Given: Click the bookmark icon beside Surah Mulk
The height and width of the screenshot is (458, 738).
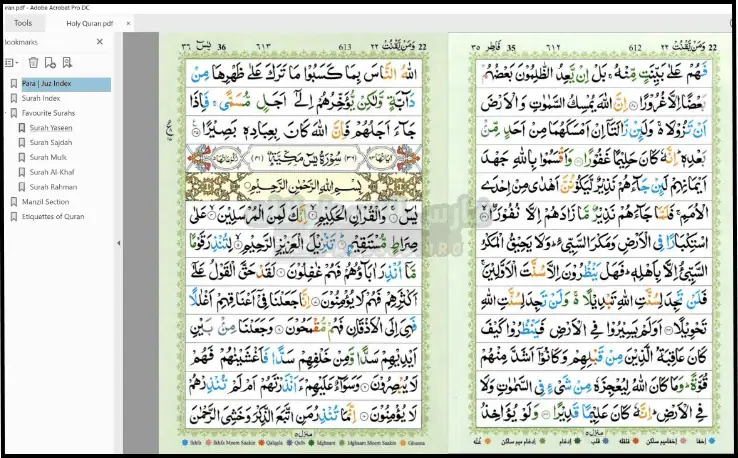Looking at the screenshot, I should coord(21,157).
